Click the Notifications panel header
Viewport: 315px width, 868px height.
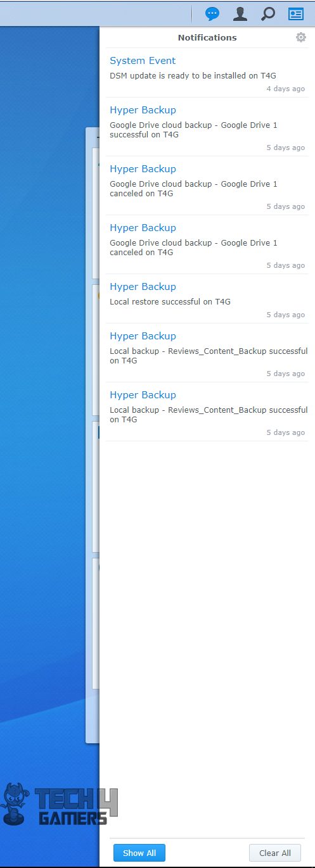coord(207,37)
